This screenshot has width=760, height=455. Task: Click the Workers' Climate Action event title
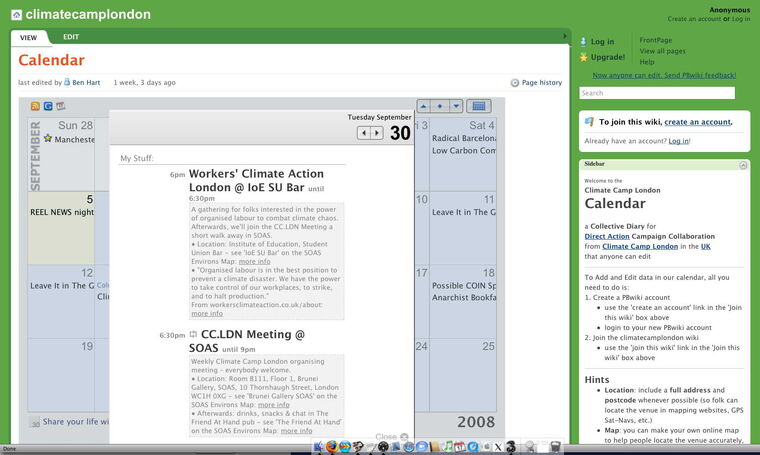pos(256,180)
